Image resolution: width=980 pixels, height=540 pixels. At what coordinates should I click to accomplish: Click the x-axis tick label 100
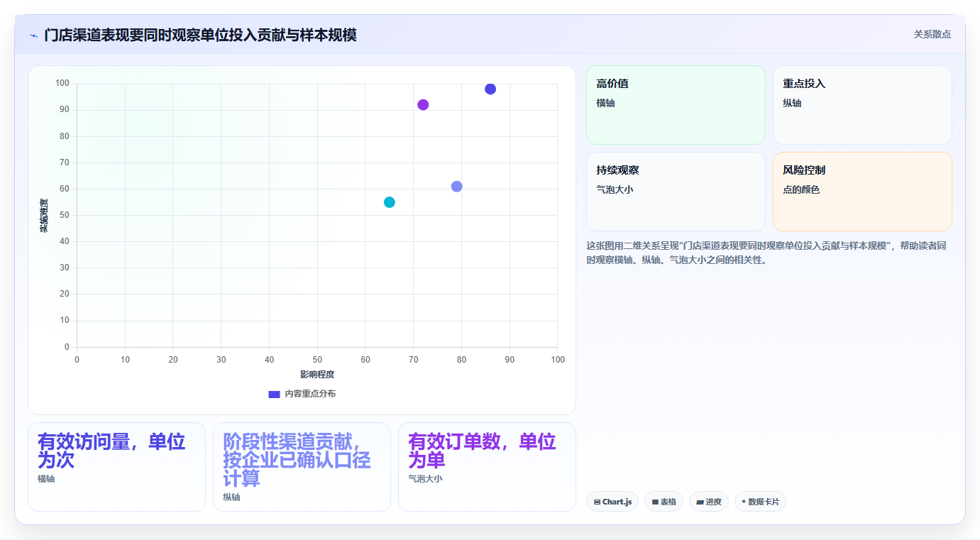click(558, 360)
